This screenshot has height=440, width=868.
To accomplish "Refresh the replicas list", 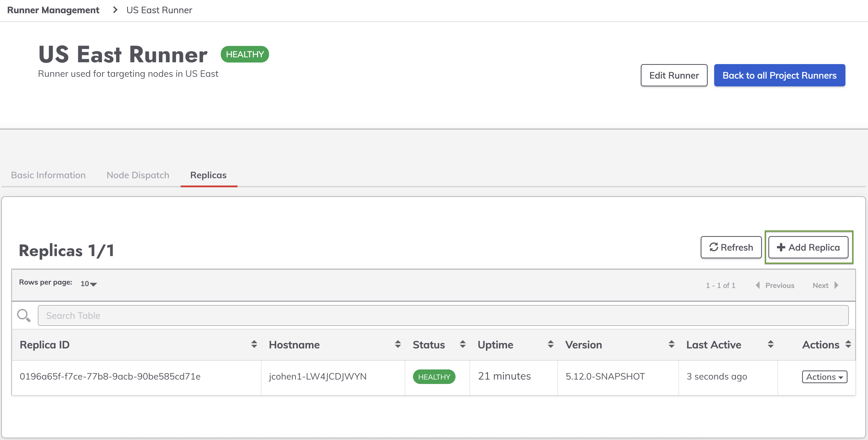I will (x=731, y=247).
